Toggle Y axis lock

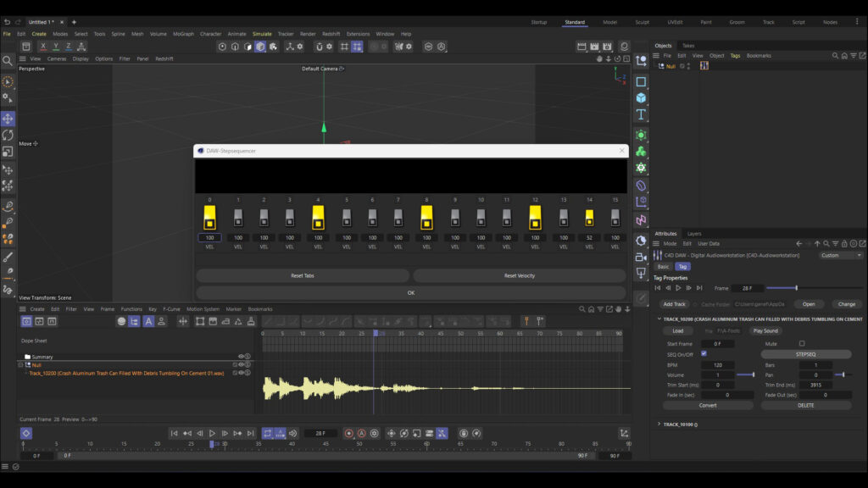(x=55, y=47)
